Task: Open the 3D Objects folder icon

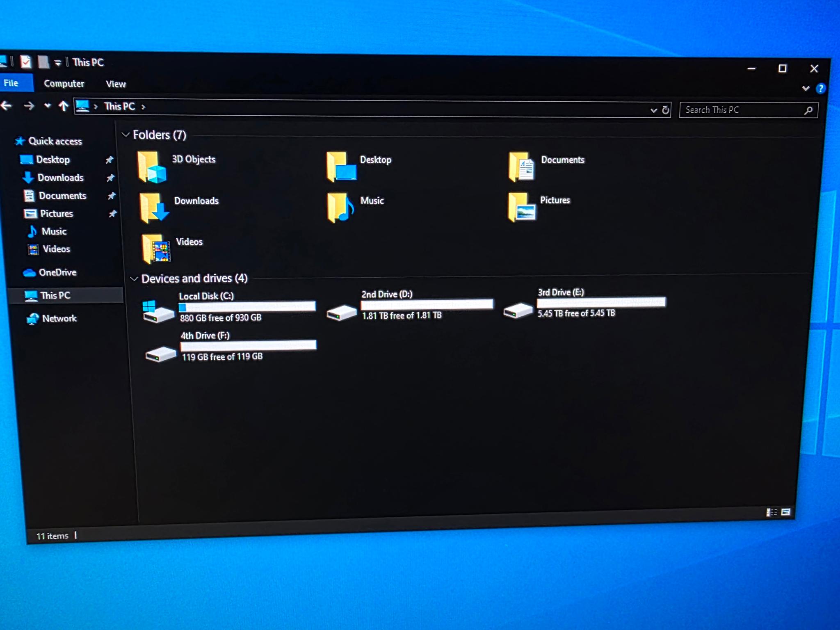Action: click(x=152, y=167)
